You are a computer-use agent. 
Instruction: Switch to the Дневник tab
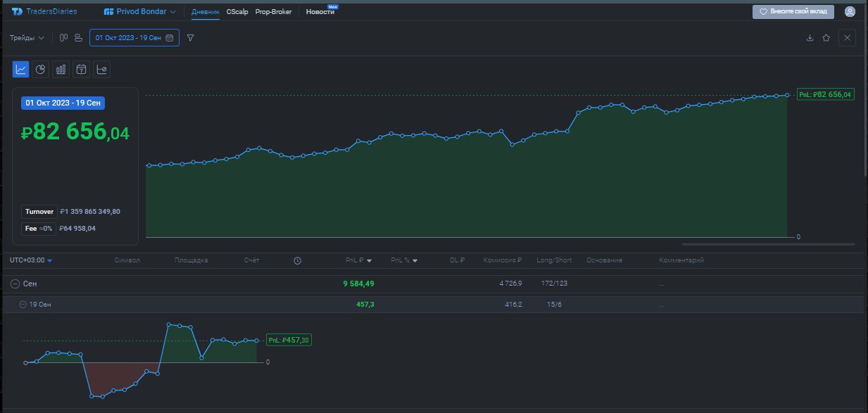point(206,12)
